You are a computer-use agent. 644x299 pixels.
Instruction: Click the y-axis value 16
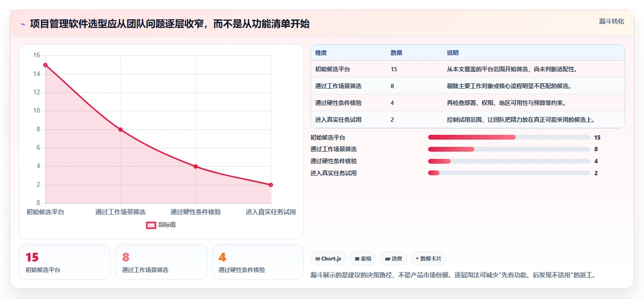pos(37,55)
